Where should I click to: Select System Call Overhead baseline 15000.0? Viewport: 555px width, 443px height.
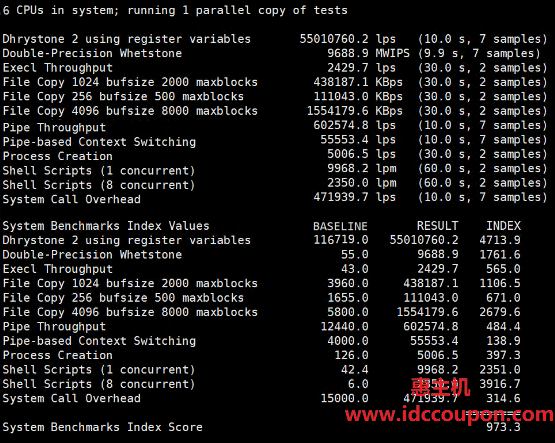click(344, 398)
